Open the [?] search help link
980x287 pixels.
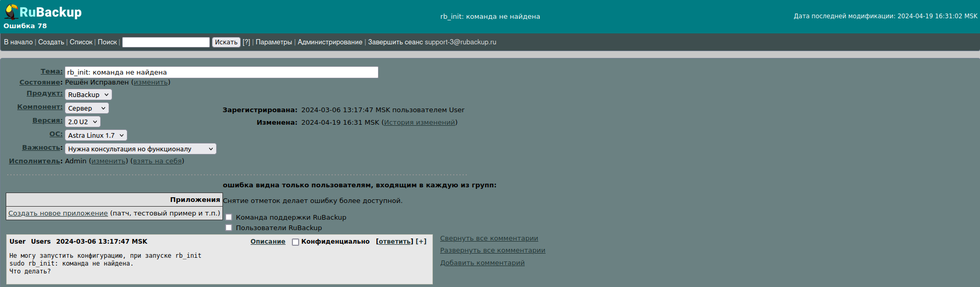(x=246, y=42)
